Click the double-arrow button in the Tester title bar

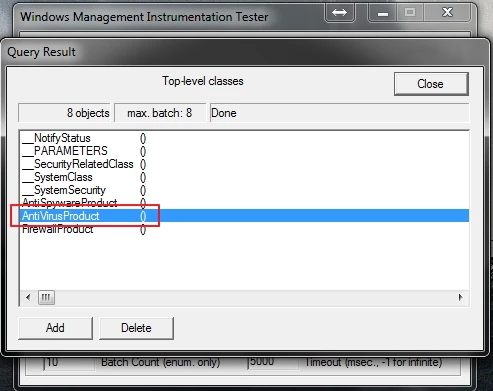[x=339, y=13]
